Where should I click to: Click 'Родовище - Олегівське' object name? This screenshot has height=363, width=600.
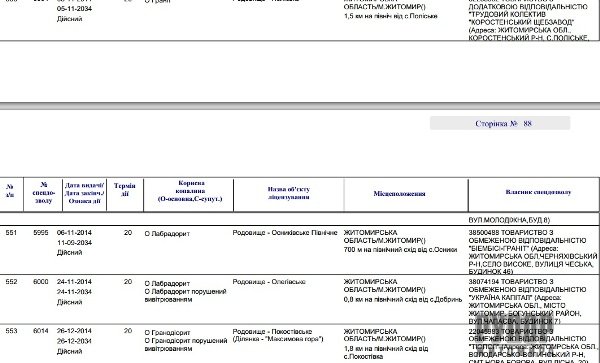click(269, 282)
